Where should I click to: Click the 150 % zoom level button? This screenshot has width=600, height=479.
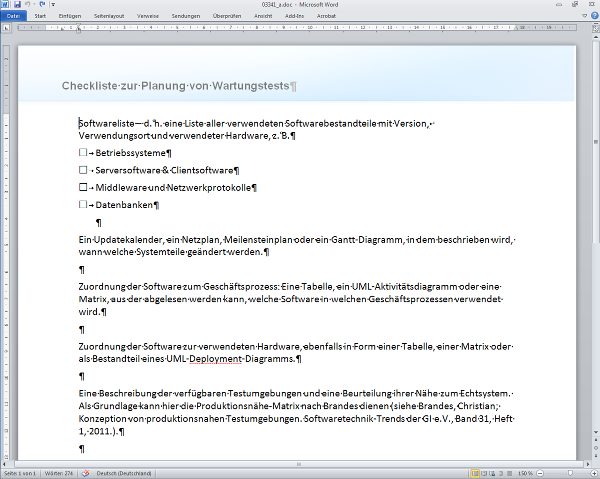523,473
